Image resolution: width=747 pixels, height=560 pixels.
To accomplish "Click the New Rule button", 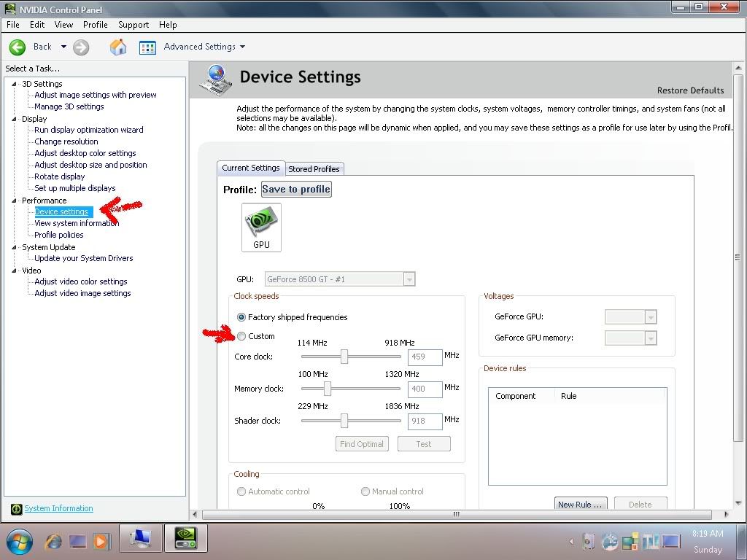I will coord(580,504).
